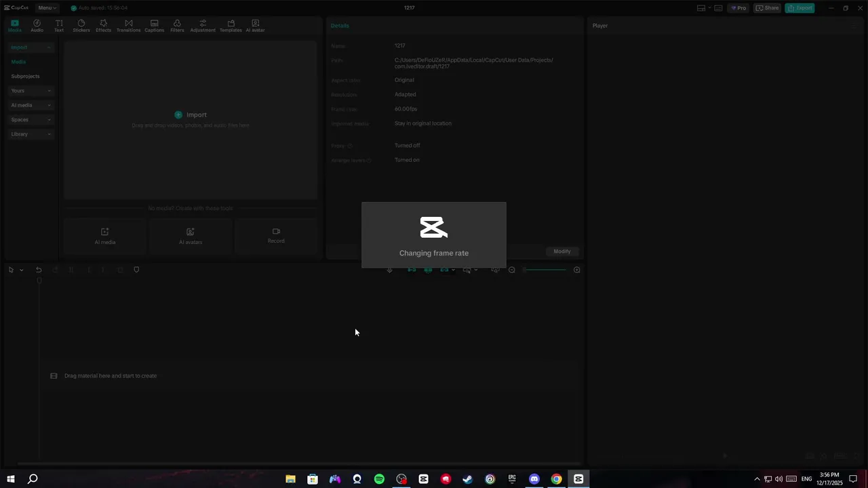
Task: Open the Audio tab
Action: point(37,26)
